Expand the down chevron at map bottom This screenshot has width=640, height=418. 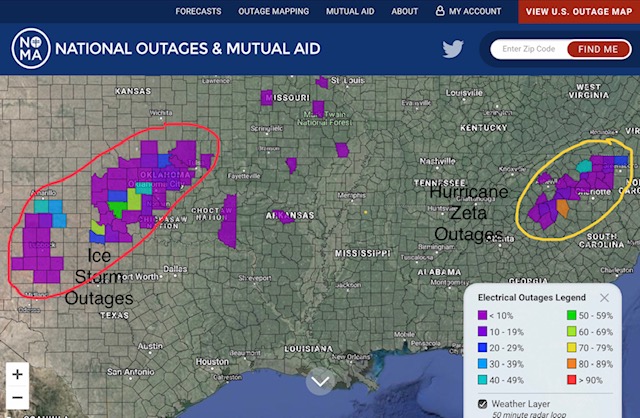[x=320, y=381]
